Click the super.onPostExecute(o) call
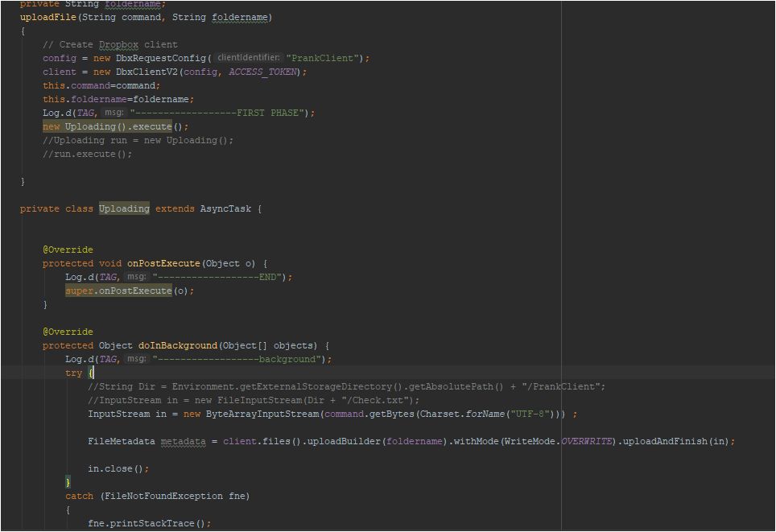The width and height of the screenshot is (776, 532). point(130,291)
